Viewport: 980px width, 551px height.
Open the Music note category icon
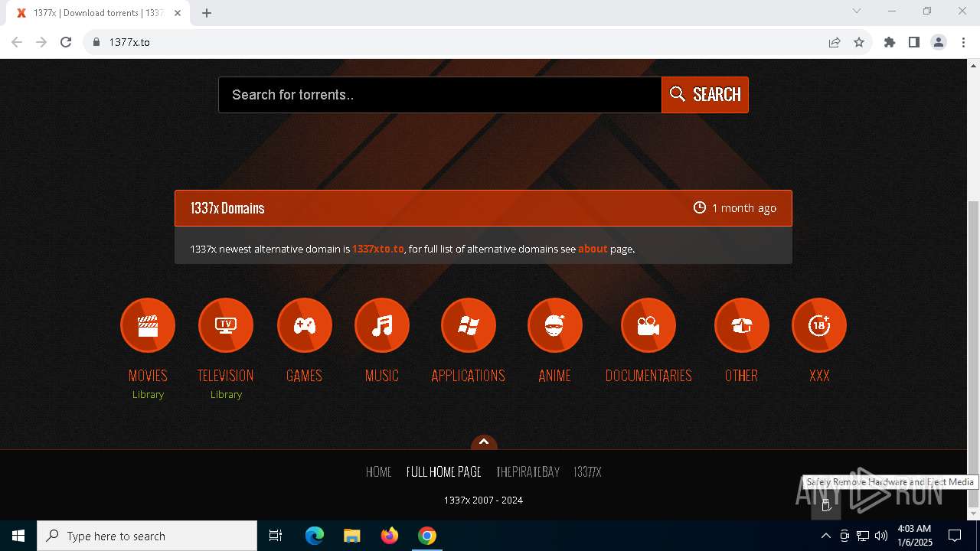point(382,325)
